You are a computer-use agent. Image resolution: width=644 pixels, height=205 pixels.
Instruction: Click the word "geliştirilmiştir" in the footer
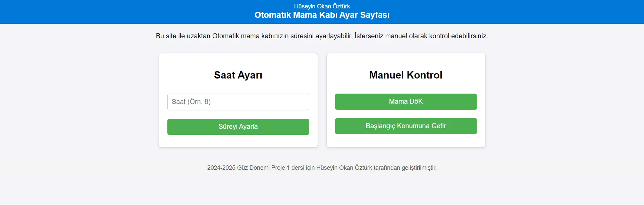coord(419,168)
